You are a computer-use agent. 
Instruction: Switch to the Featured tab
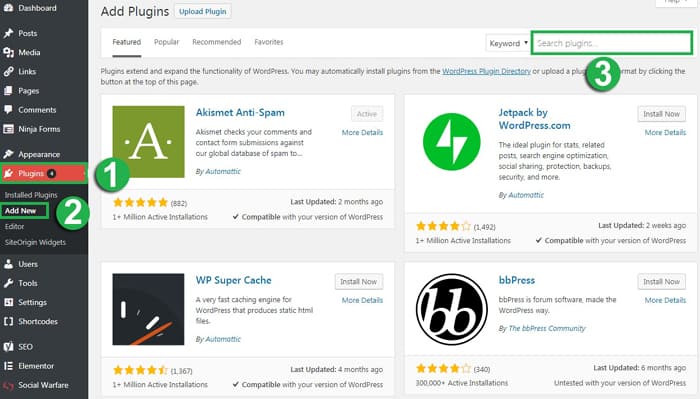(x=127, y=42)
